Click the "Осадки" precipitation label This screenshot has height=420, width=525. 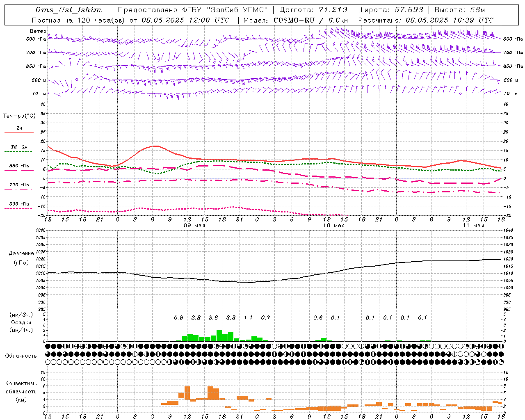point(21,322)
